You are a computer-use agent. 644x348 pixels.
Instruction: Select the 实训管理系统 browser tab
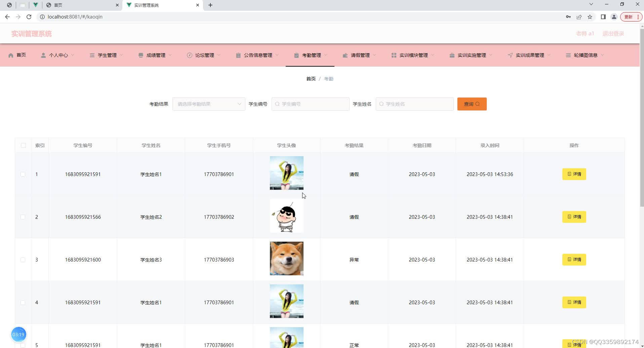(x=163, y=5)
